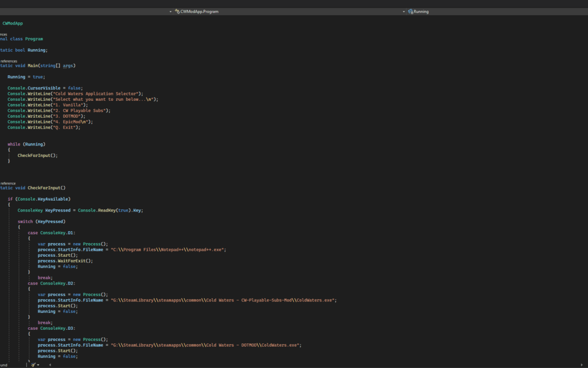
Task: Click the CheckForInput method declaration name
Action: (x=44, y=188)
